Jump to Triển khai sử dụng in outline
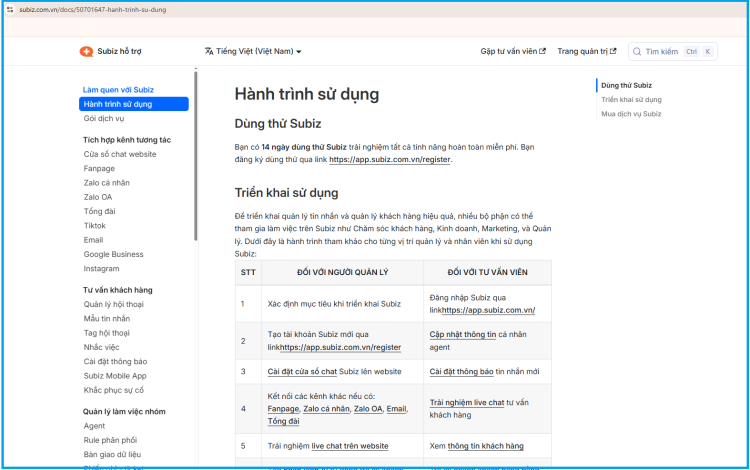The width and height of the screenshot is (750, 470). click(x=631, y=100)
